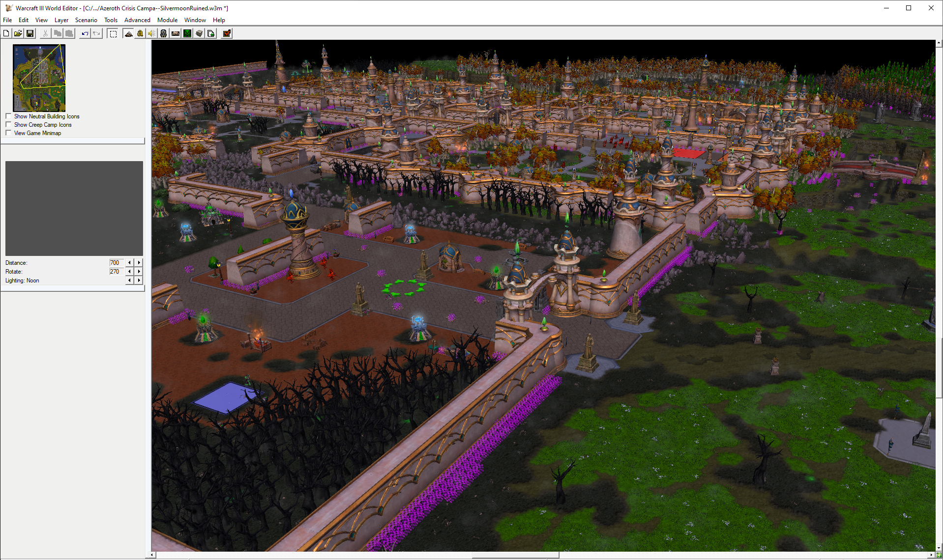Click the minimap thumbnail of the map
This screenshot has width=943, height=560.
coord(39,78)
